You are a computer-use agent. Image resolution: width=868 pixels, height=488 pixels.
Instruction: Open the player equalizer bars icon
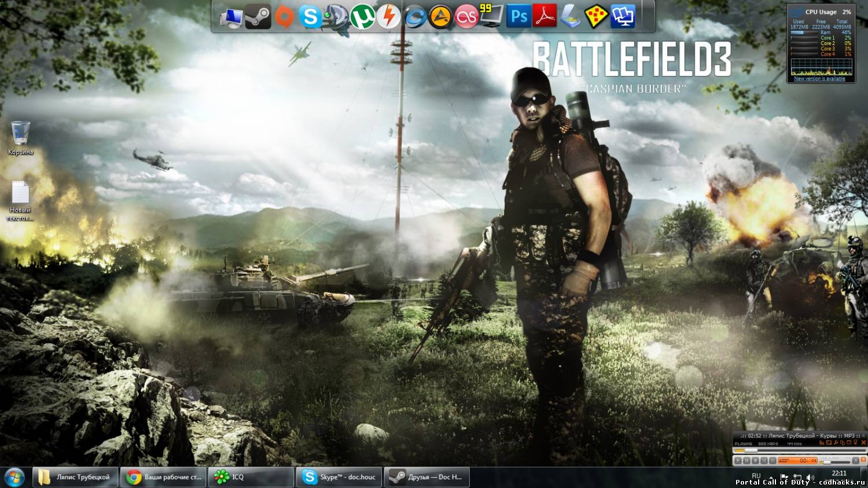coord(822,443)
